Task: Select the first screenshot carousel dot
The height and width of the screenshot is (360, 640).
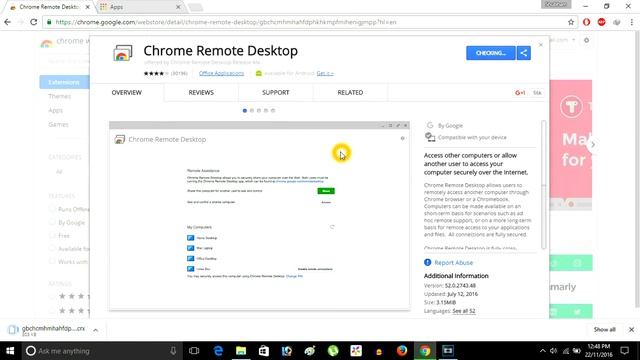Action: [x=244, y=110]
